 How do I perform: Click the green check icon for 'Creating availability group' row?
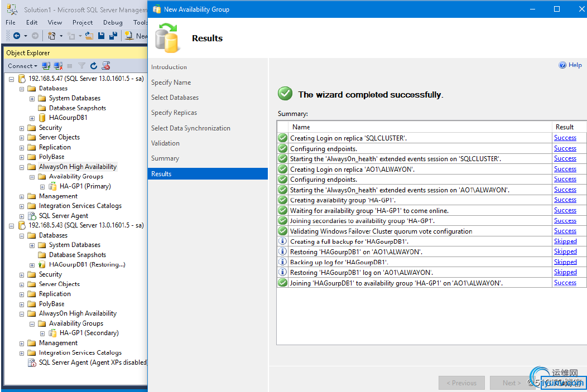[283, 200]
